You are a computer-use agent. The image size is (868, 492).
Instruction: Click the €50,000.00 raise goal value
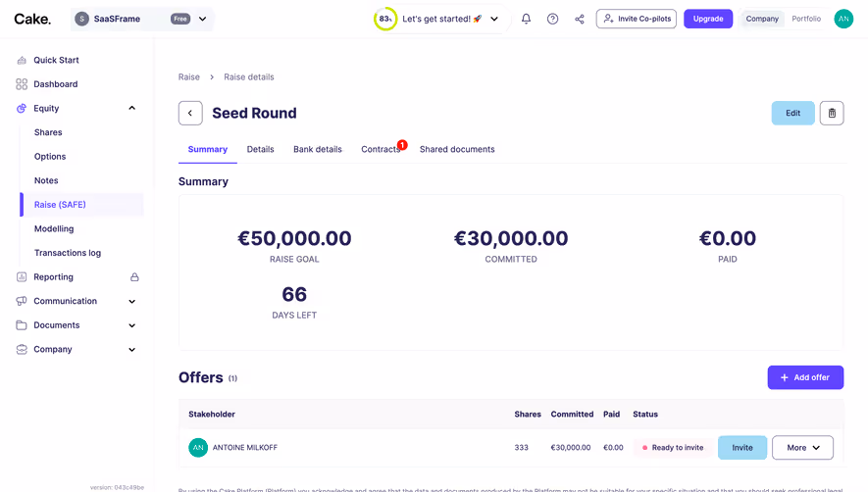294,238
